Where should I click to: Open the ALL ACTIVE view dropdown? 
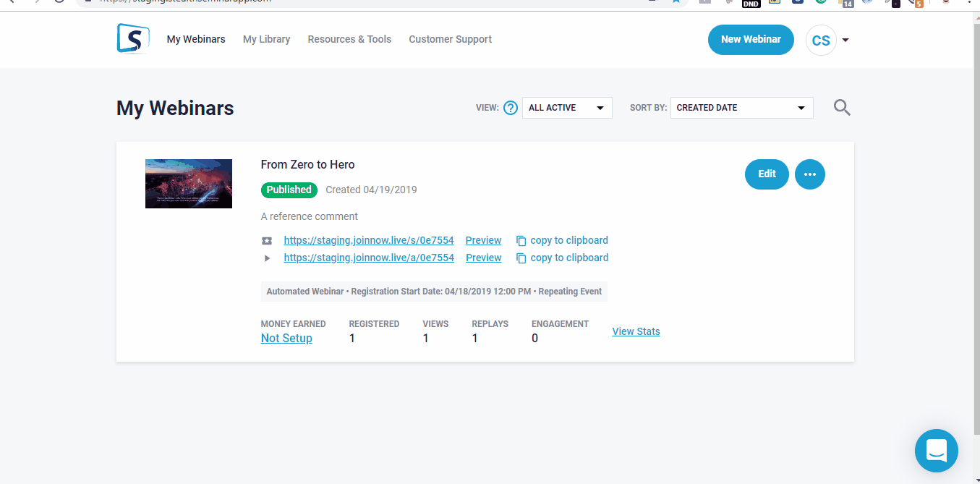click(567, 108)
